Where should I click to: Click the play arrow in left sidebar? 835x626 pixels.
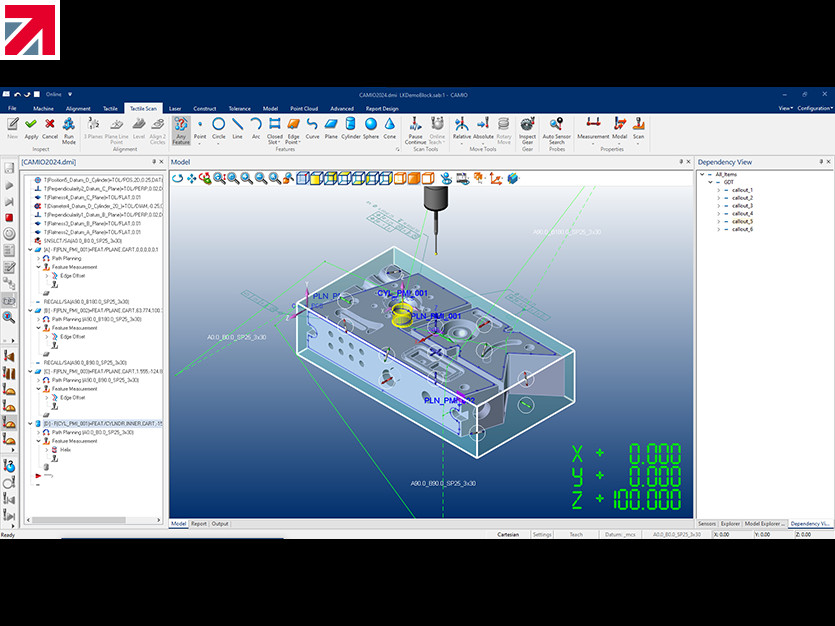coord(9,185)
